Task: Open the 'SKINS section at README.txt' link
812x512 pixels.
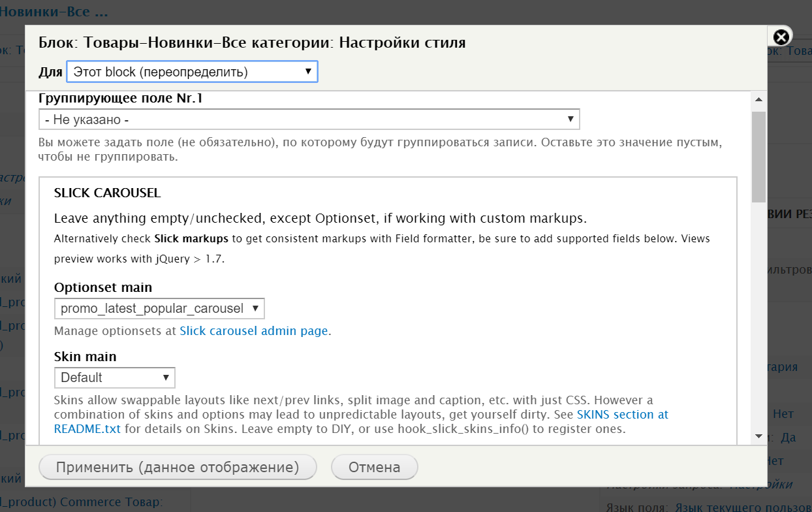Action: coord(620,413)
